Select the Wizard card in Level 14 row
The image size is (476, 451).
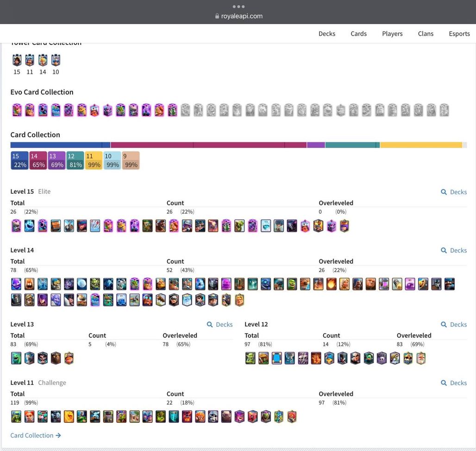(x=357, y=284)
